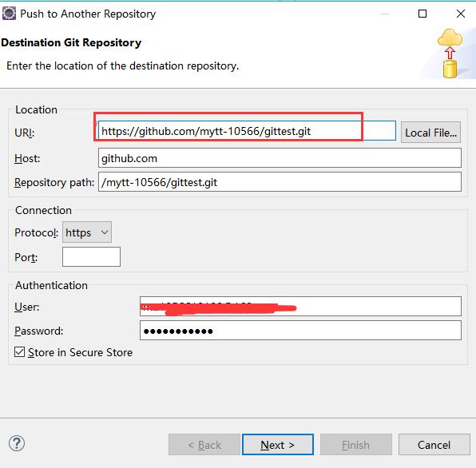Click the 'Repository path:' label
This screenshot has width=476, height=468.
click(x=54, y=182)
